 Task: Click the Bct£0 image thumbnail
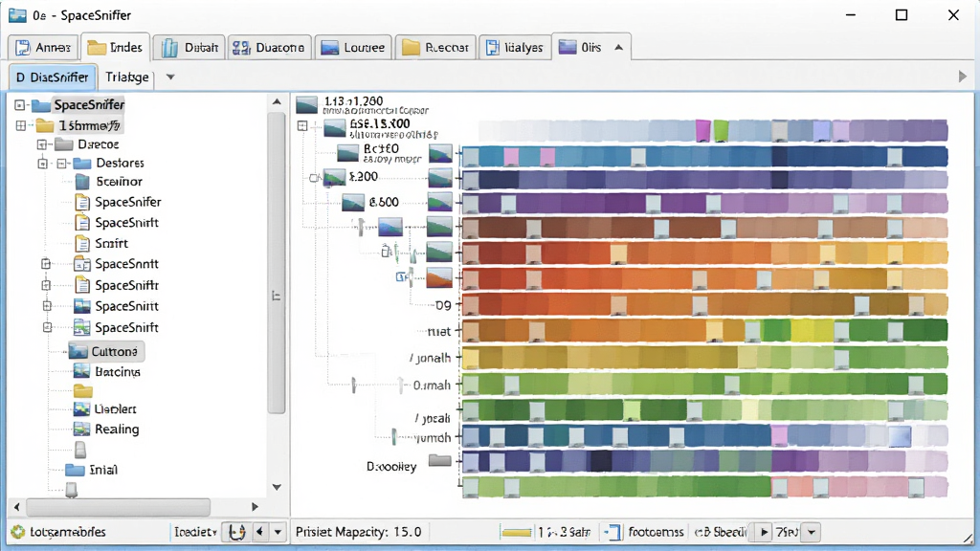(x=348, y=153)
